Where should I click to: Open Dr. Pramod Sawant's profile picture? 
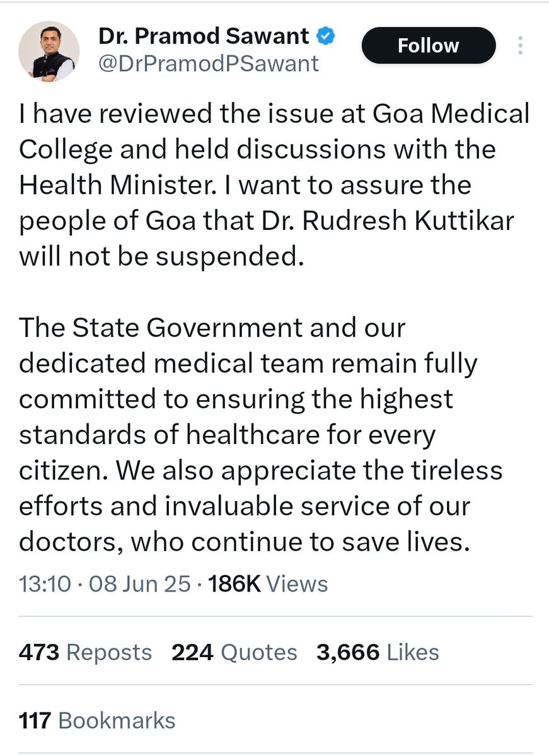pos(49,52)
